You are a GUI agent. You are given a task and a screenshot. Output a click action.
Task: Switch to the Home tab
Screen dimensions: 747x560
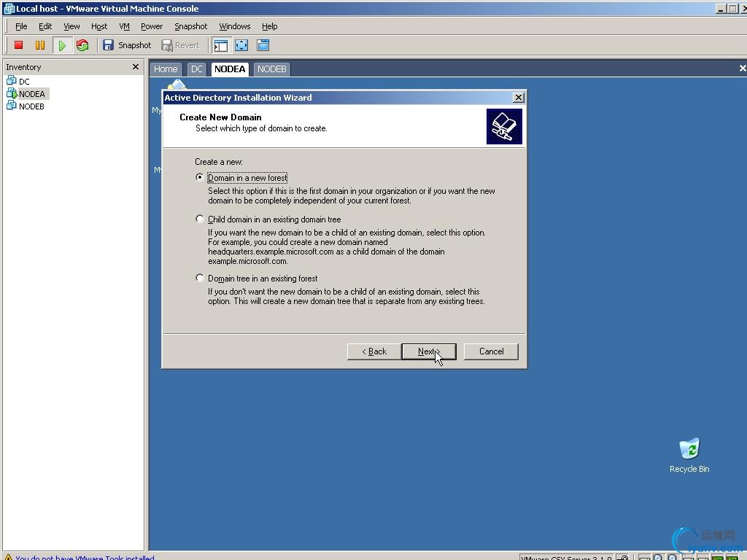pos(166,69)
